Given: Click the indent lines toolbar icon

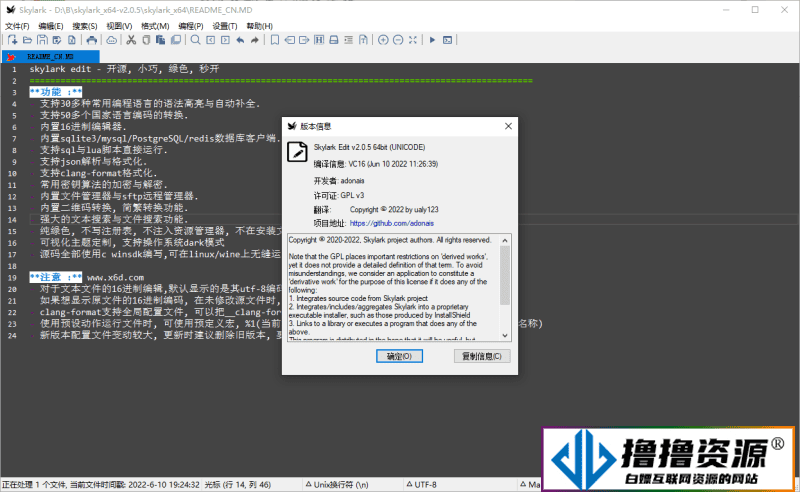Looking at the screenshot, I should click(348, 40).
